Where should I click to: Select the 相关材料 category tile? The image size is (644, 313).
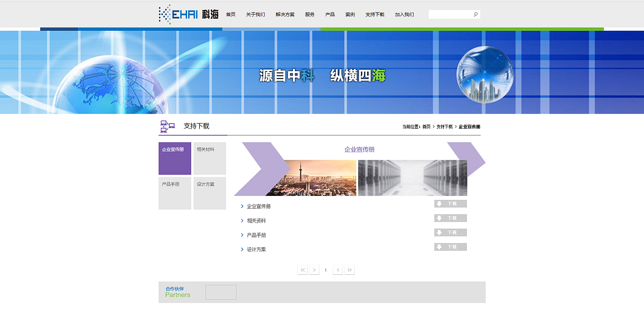click(210, 158)
